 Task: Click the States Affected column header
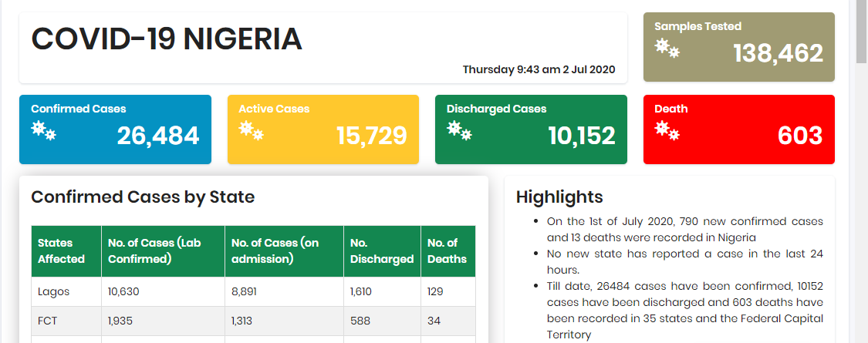pyautogui.click(x=66, y=251)
